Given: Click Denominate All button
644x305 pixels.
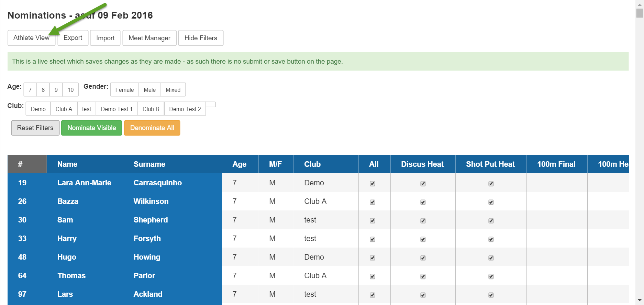Looking at the screenshot, I should (152, 128).
